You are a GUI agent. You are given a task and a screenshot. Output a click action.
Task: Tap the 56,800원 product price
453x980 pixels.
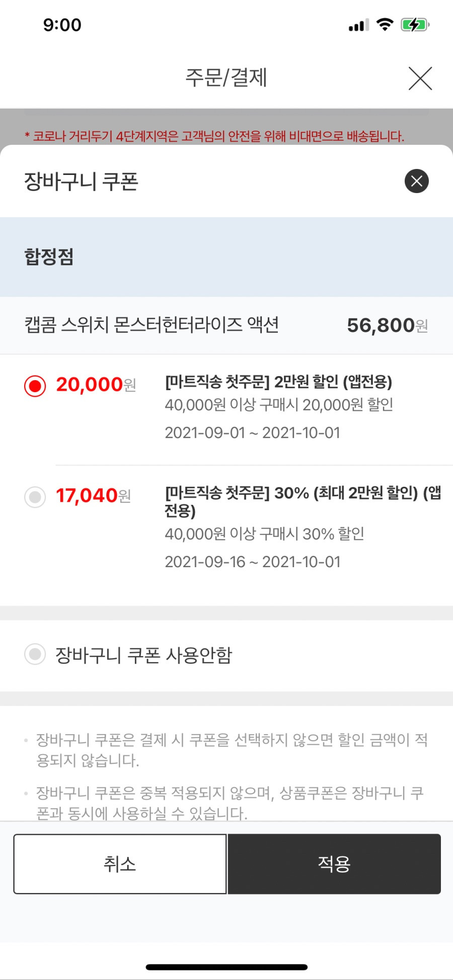388,325
